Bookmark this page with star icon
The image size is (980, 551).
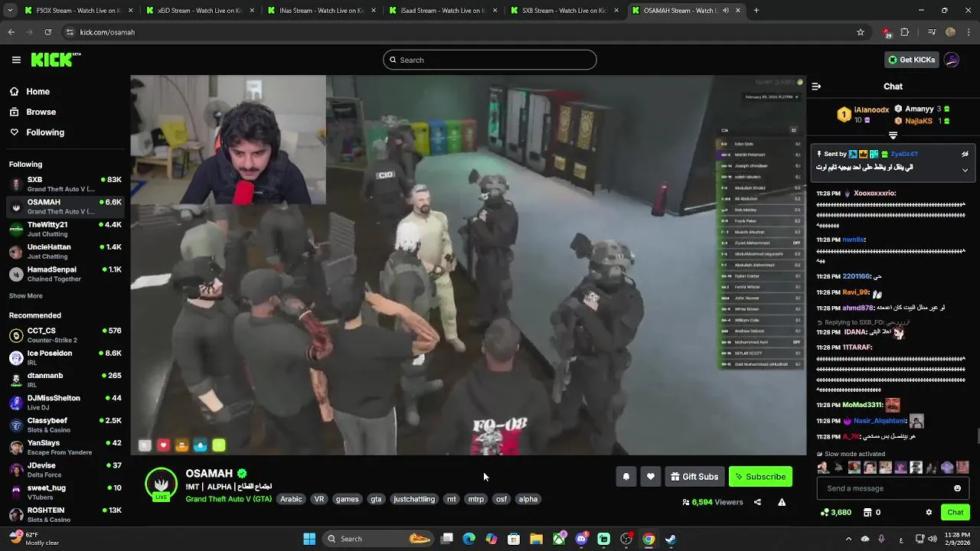861,32
